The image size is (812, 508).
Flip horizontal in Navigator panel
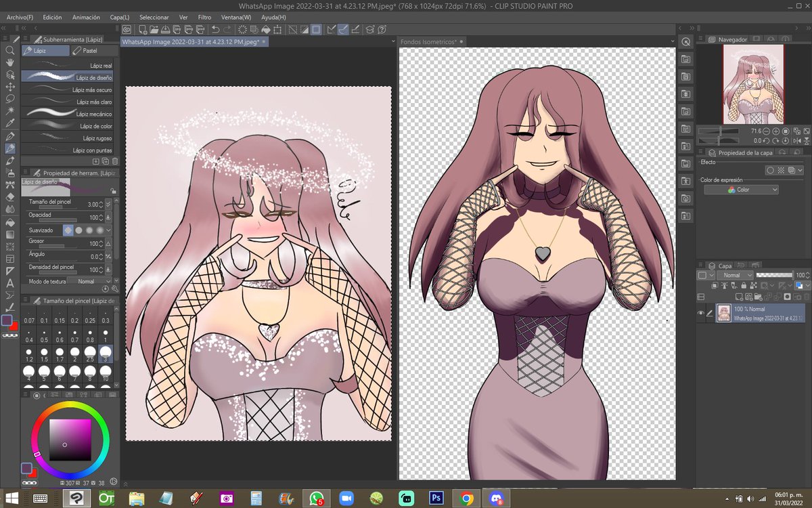(798, 141)
